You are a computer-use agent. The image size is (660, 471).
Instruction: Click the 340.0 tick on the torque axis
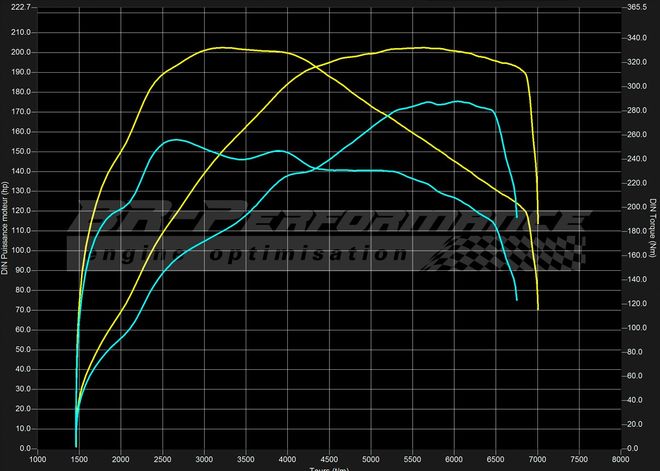click(x=636, y=38)
